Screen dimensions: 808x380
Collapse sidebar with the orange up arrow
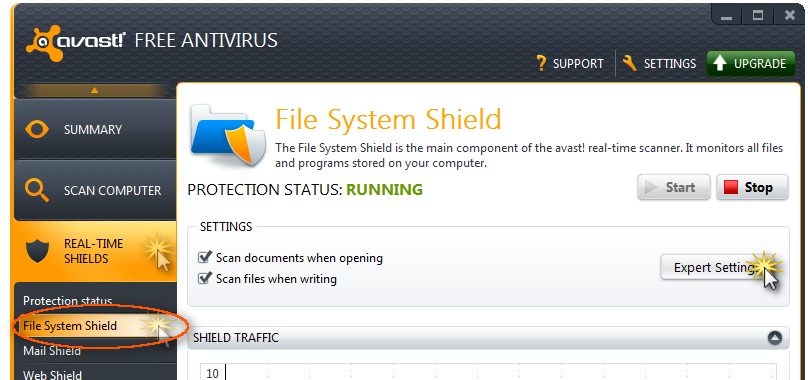coord(94,90)
